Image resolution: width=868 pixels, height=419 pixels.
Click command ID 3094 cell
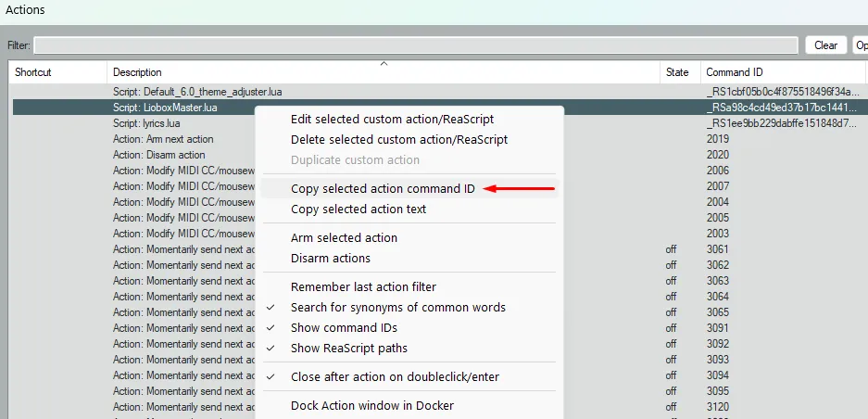717,375
